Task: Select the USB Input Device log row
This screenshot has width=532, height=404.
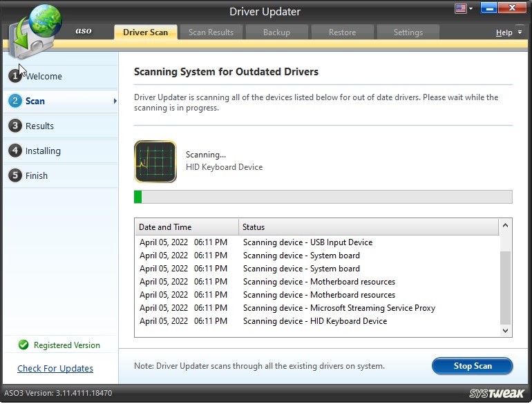Action: pyautogui.click(x=317, y=242)
